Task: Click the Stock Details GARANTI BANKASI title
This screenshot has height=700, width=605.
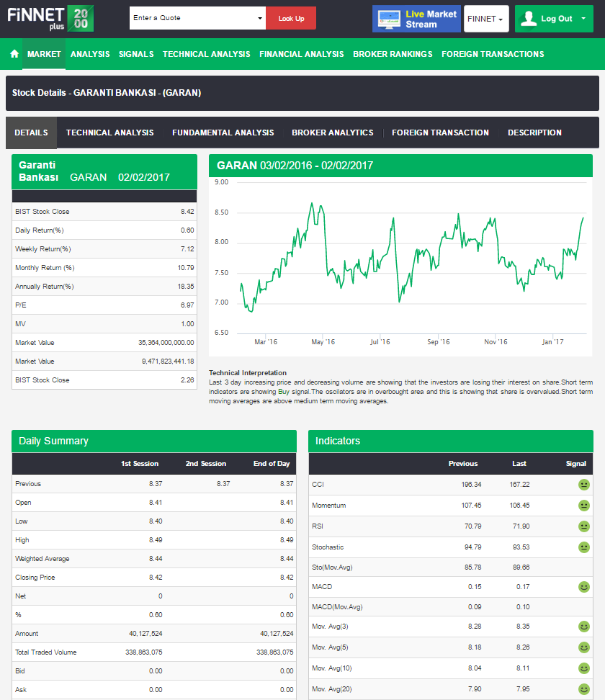Action: coord(107,93)
